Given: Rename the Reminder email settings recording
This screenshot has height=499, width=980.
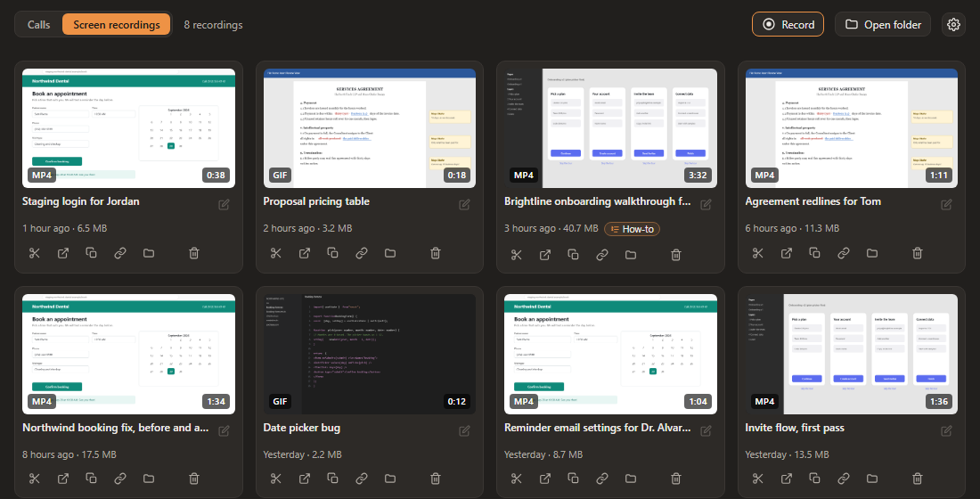Looking at the screenshot, I should [706, 431].
